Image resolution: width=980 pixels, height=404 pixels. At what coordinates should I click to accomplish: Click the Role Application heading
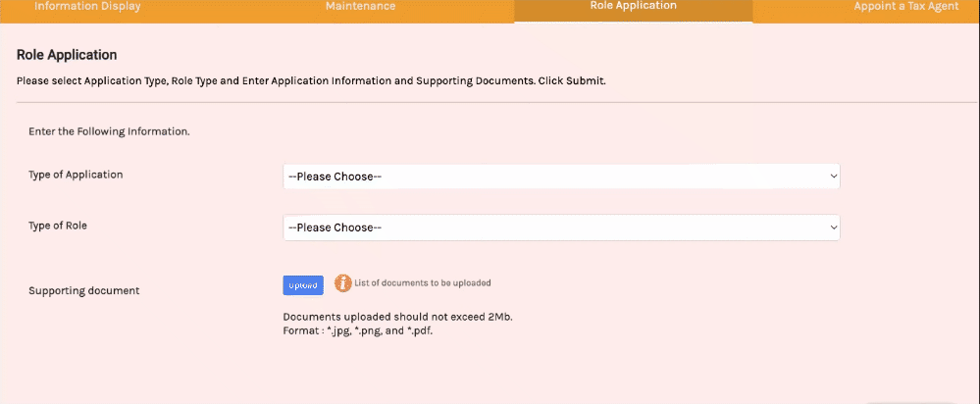[x=67, y=55]
